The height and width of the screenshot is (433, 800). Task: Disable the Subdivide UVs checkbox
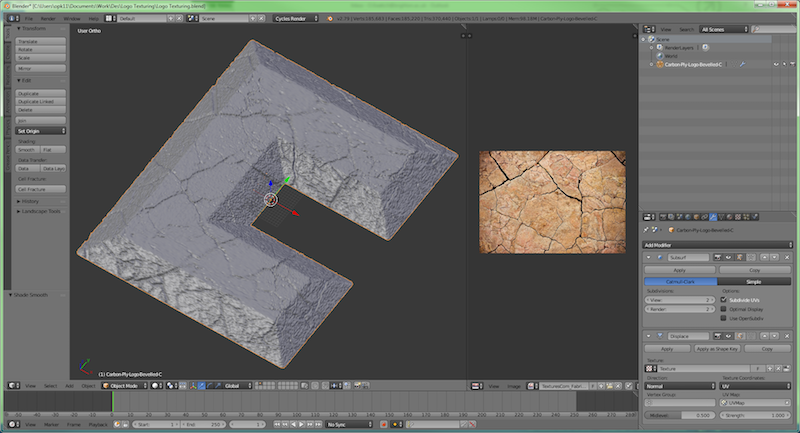click(x=724, y=299)
